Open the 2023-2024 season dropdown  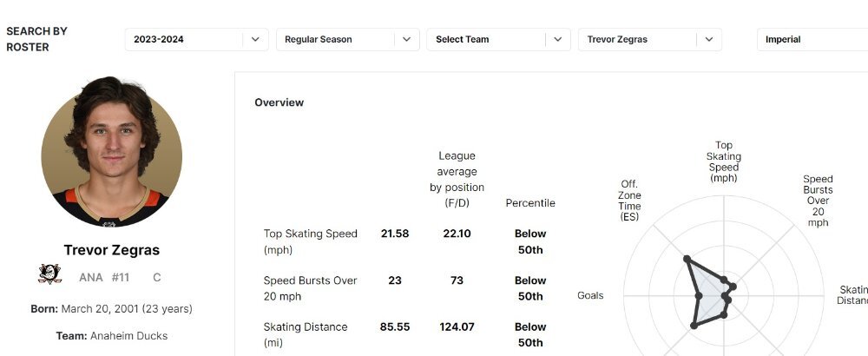point(196,39)
